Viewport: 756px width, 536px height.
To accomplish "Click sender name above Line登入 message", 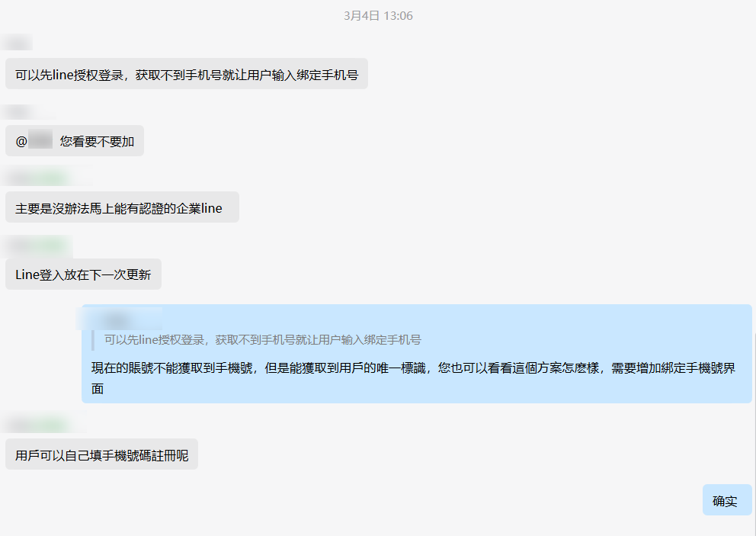I will point(37,246).
